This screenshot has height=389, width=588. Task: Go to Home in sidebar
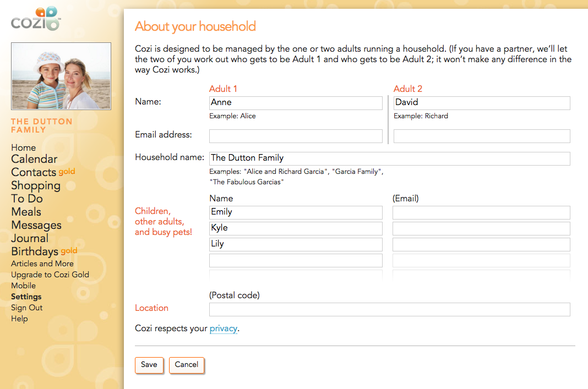pyautogui.click(x=23, y=147)
